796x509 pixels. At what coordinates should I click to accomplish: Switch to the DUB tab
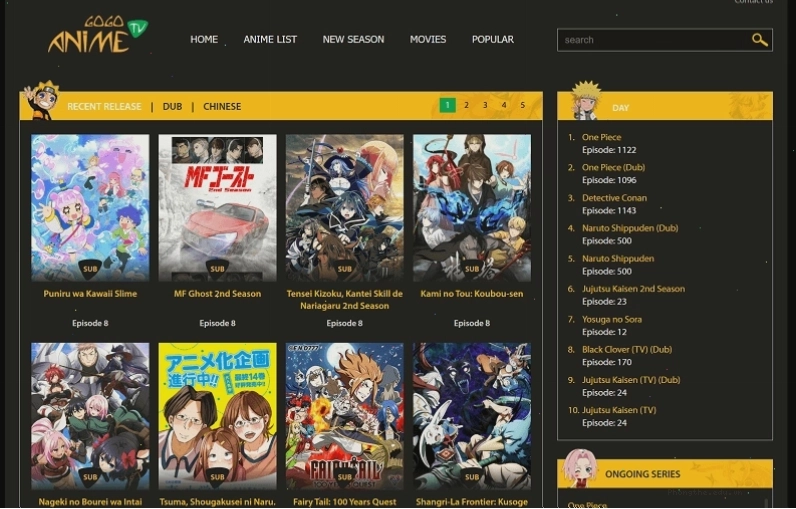172,107
